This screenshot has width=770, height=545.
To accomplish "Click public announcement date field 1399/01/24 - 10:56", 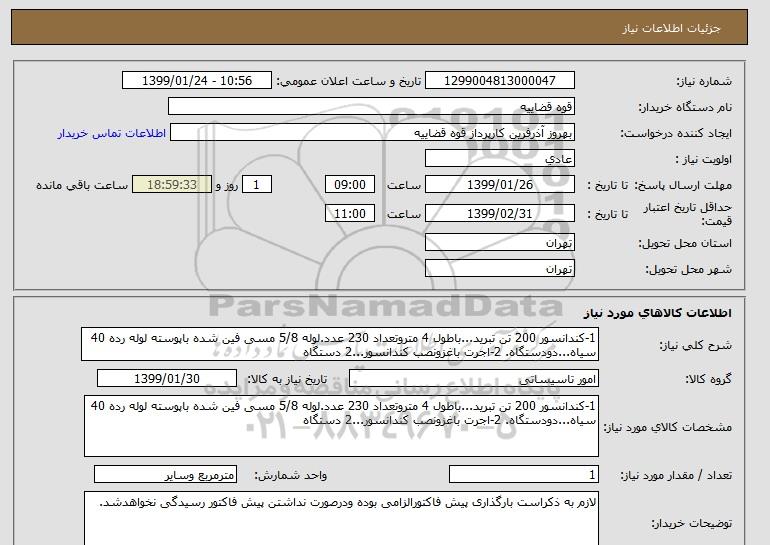I will pyautogui.click(x=196, y=81).
